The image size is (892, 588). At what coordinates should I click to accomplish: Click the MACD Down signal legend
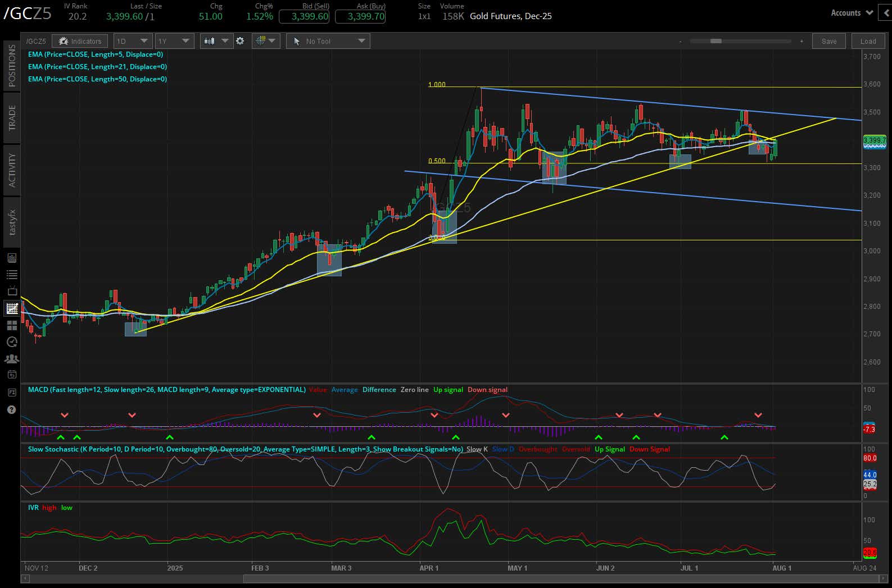(487, 390)
